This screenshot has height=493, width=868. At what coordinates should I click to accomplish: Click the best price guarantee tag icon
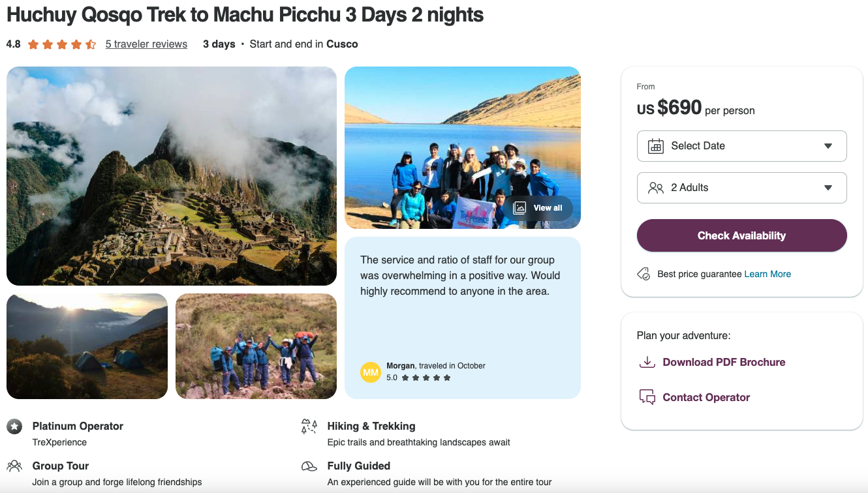click(x=643, y=274)
